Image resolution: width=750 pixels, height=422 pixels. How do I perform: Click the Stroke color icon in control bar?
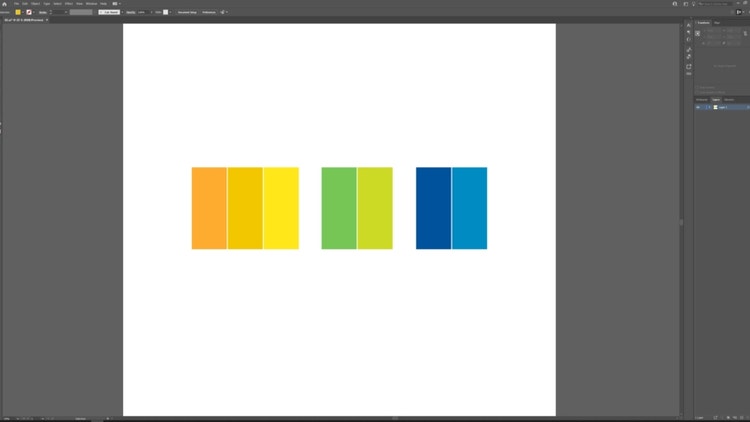coord(29,12)
